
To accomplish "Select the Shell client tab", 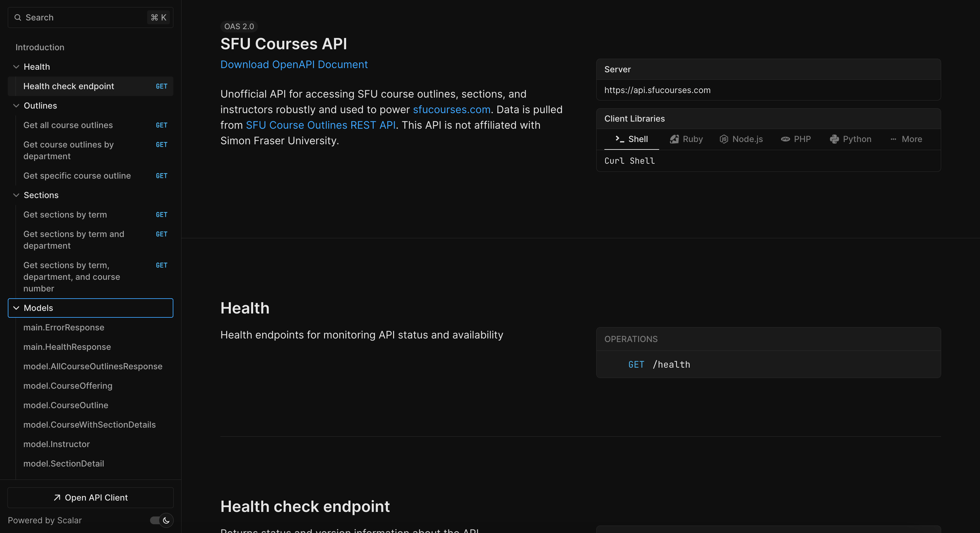I will [632, 139].
